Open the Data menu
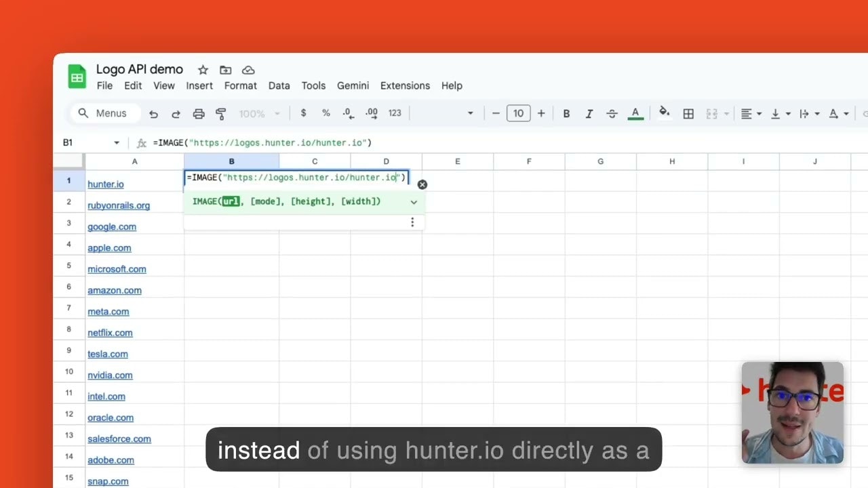The width and height of the screenshot is (868, 488). [279, 85]
